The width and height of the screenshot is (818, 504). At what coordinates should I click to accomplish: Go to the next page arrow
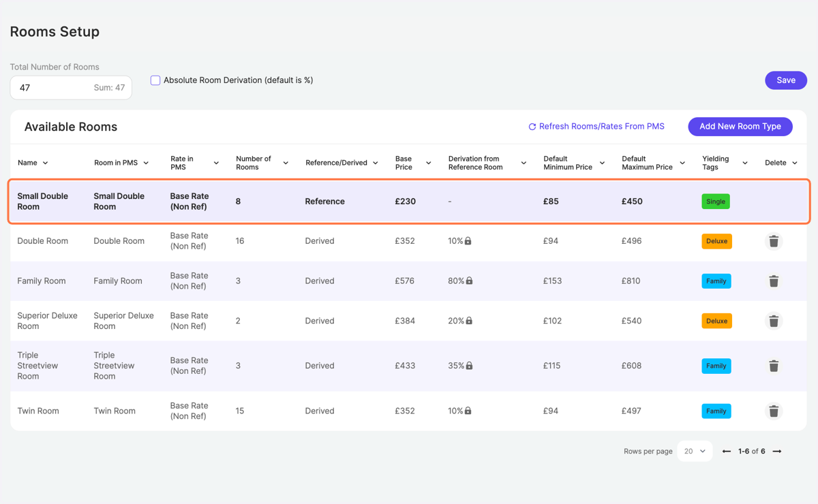point(777,452)
